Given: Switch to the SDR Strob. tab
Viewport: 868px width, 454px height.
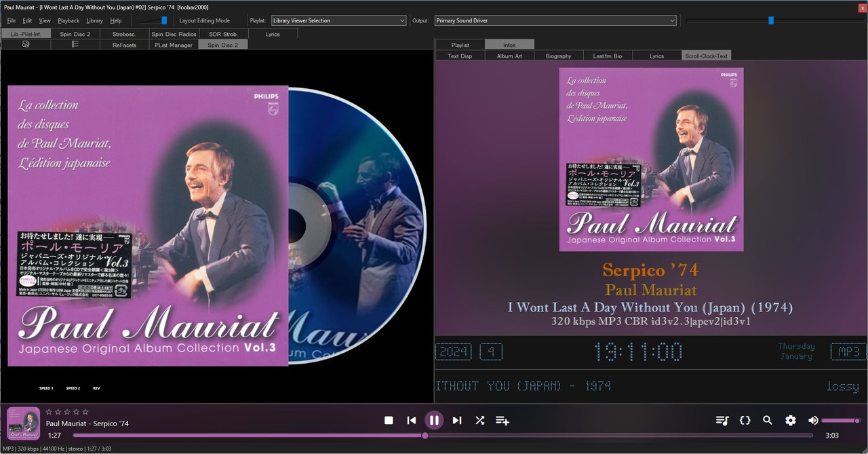Looking at the screenshot, I should click(223, 33).
